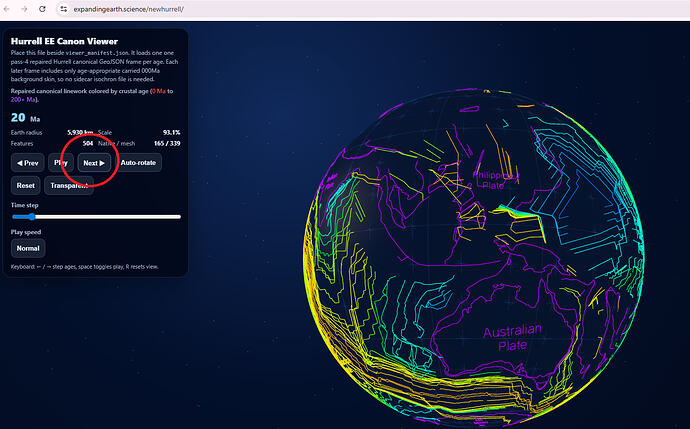Click the Features label
The width and height of the screenshot is (690, 429).
[x=22, y=143]
